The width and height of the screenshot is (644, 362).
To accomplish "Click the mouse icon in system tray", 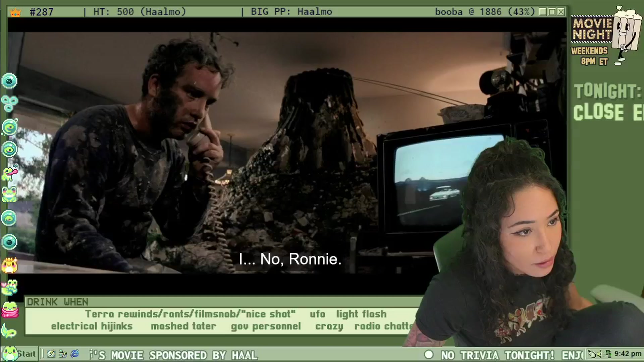I will pyautogui.click(x=592, y=354).
